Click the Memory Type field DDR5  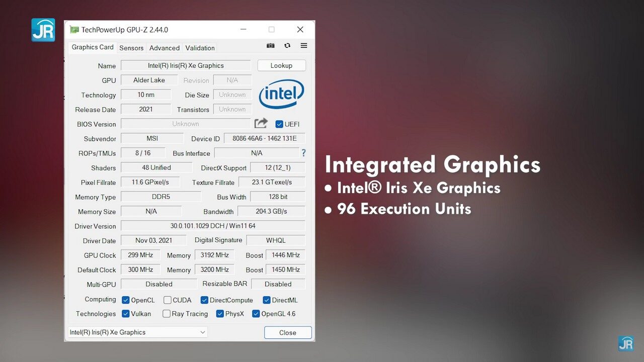(x=161, y=197)
